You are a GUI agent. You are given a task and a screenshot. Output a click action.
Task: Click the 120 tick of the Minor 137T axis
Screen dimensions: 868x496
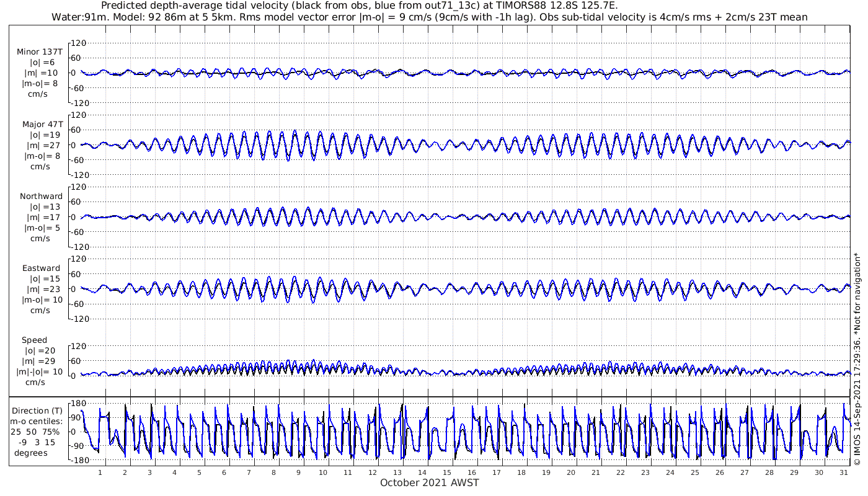[x=79, y=43]
